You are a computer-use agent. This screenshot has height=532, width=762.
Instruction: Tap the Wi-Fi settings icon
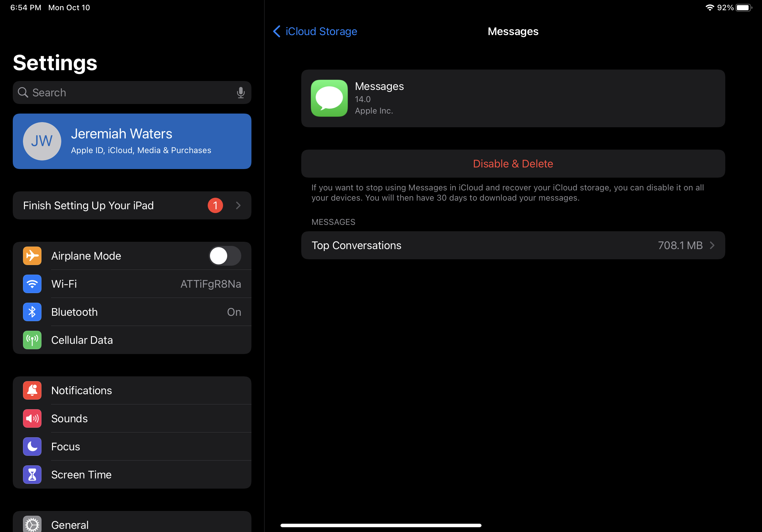(x=32, y=284)
